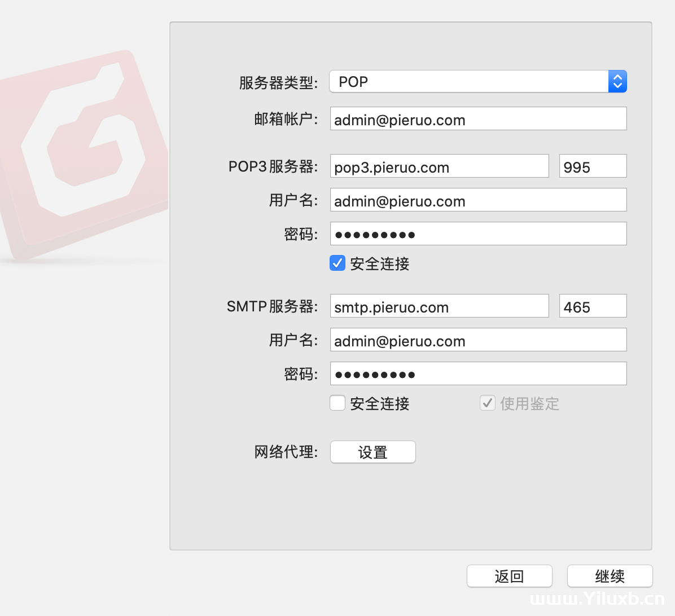Click the 继续 continue button
This screenshot has height=616, width=675.
pyautogui.click(x=610, y=576)
